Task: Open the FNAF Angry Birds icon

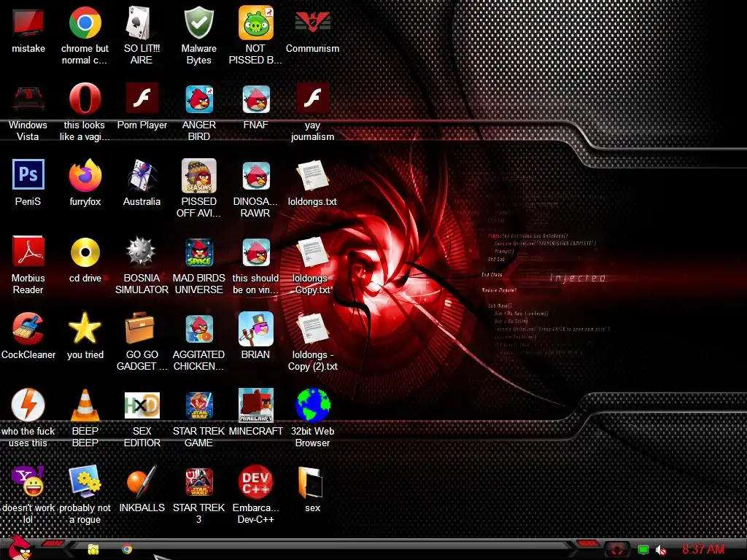Action: 256,99
